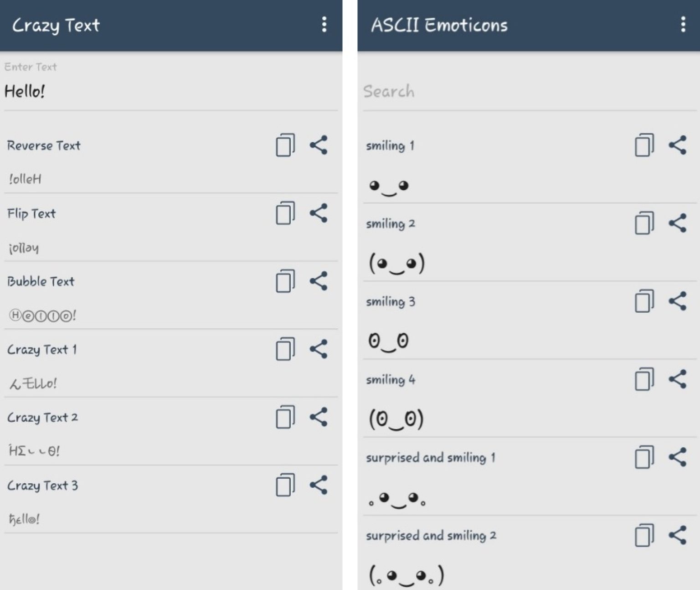Open the ASCII Emoticons overflow menu
Image resolution: width=700 pixels, height=590 pixels.
tap(682, 25)
